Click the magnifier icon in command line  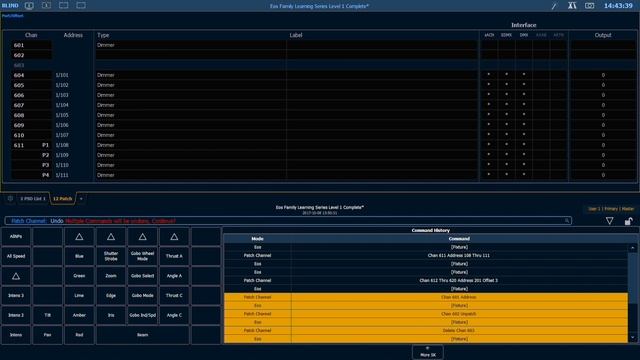(x=567, y=221)
